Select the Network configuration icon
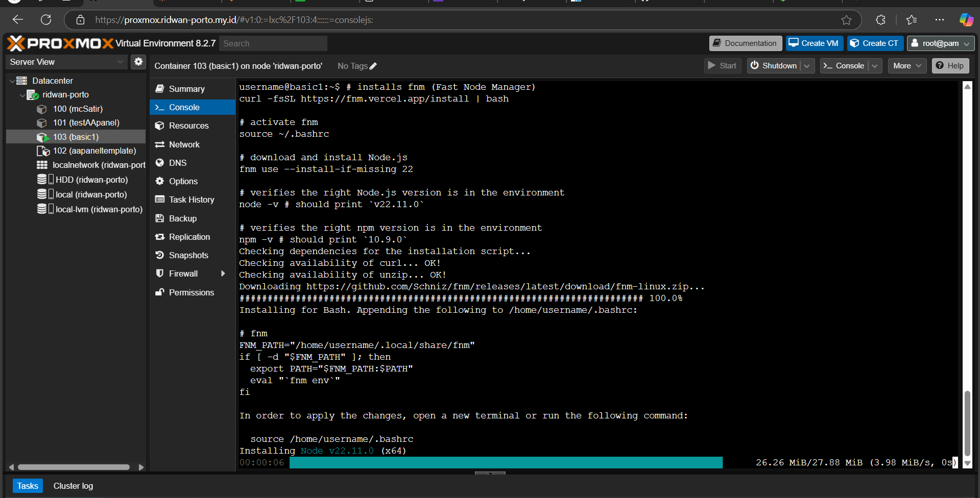The image size is (980, 498). pos(160,144)
